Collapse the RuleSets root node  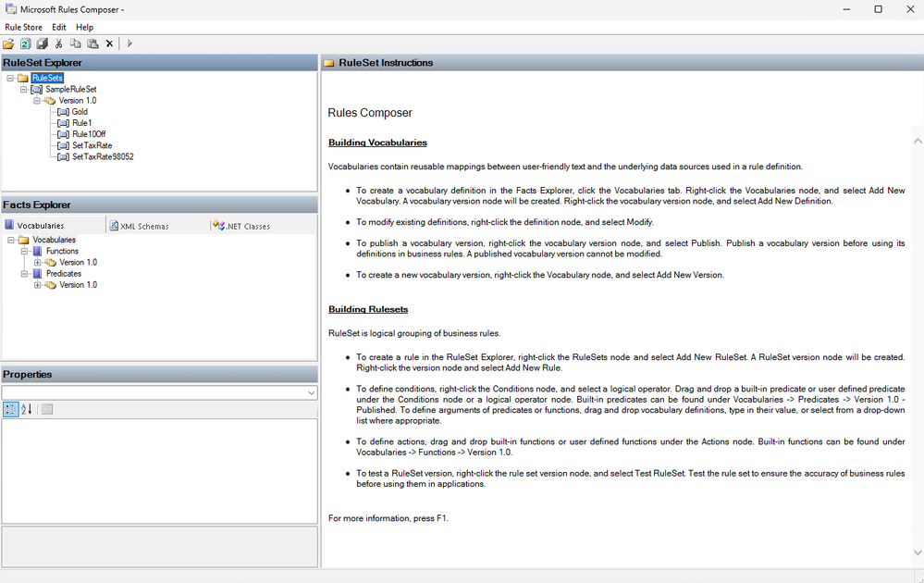point(10,78)
